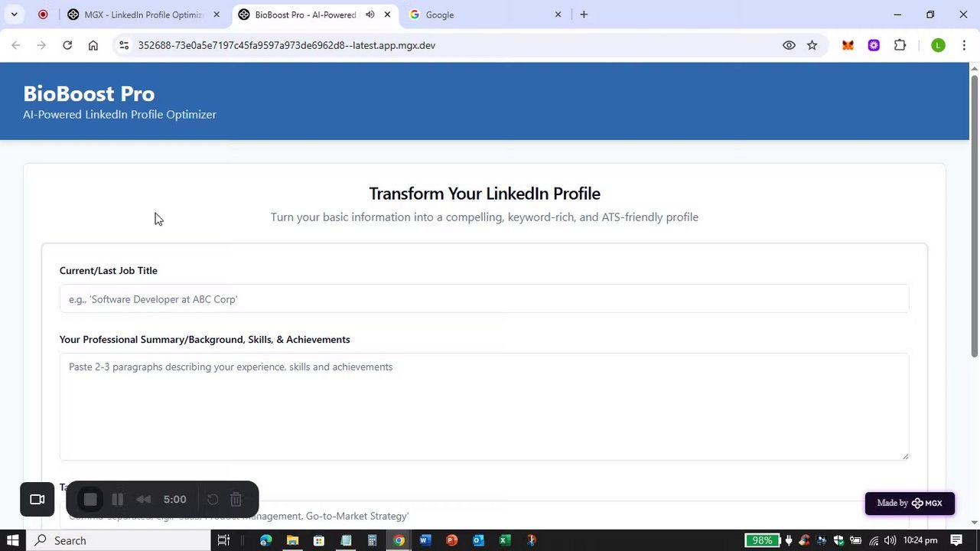Screen dimensions: 980x551
Task: Click the address bar URL
Action: coord(287,45)
